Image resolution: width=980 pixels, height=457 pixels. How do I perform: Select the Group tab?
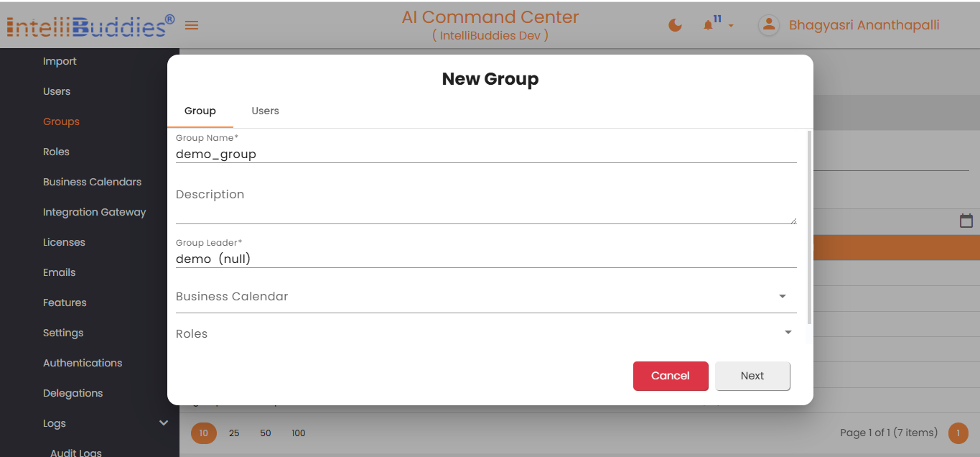[x=200, y=111]
